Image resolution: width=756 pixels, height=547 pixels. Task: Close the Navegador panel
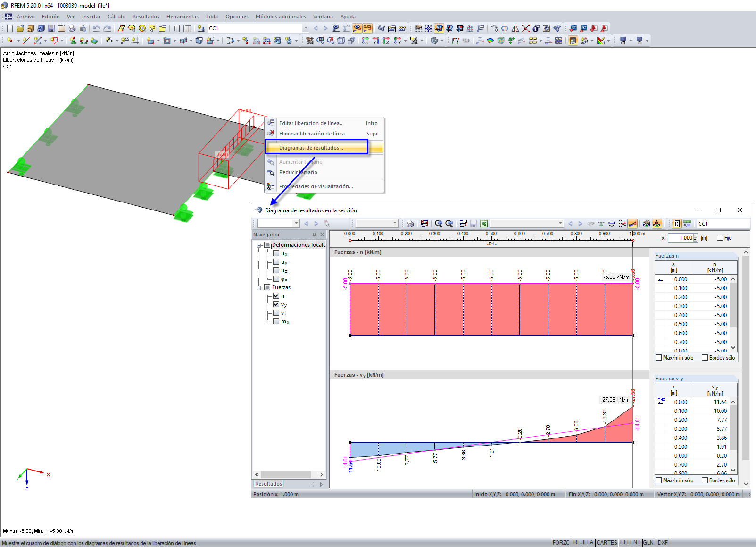pos(322,235)
